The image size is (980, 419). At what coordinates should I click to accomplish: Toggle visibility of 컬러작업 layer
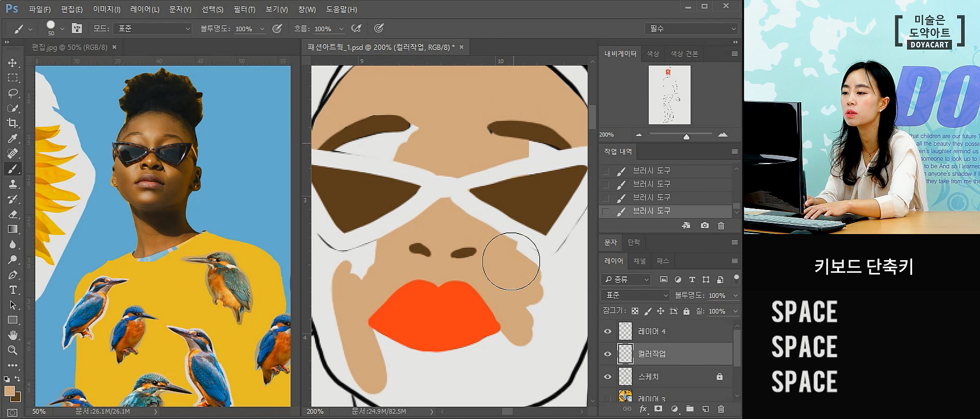pos(607,354)
